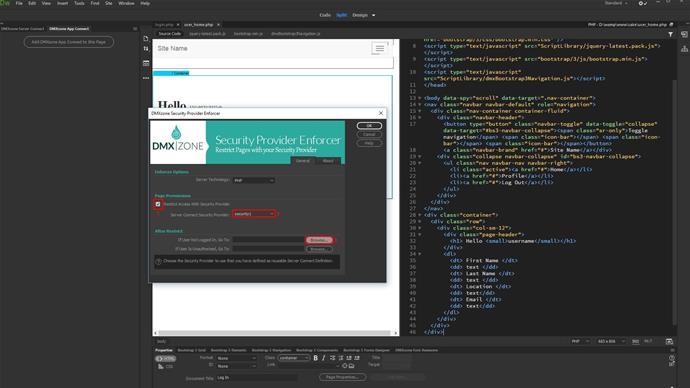
Task: Open the Insert menu
Action: pyautogui.click(x=62, y=3)
